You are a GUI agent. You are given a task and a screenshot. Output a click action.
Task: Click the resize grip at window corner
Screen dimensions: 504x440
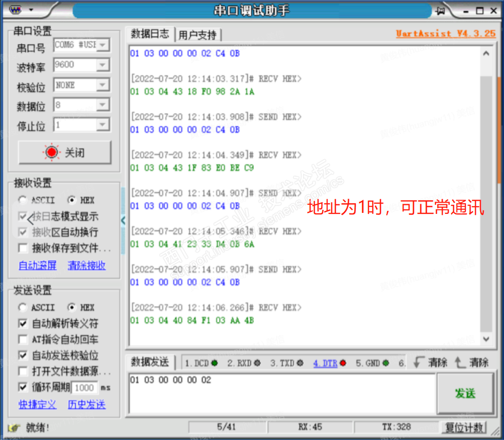pyautogui.click(x=496, y=432)
